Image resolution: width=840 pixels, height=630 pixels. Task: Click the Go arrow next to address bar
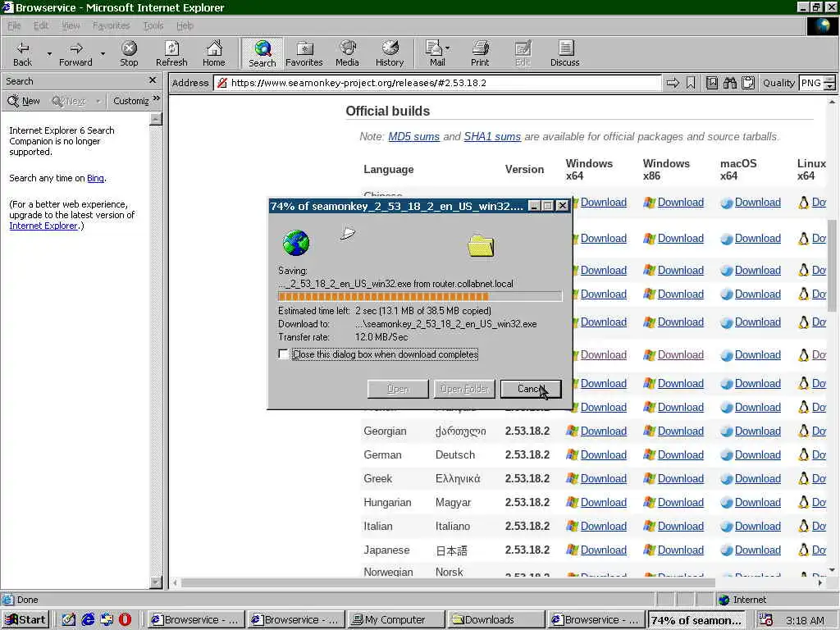coord(673,83)
